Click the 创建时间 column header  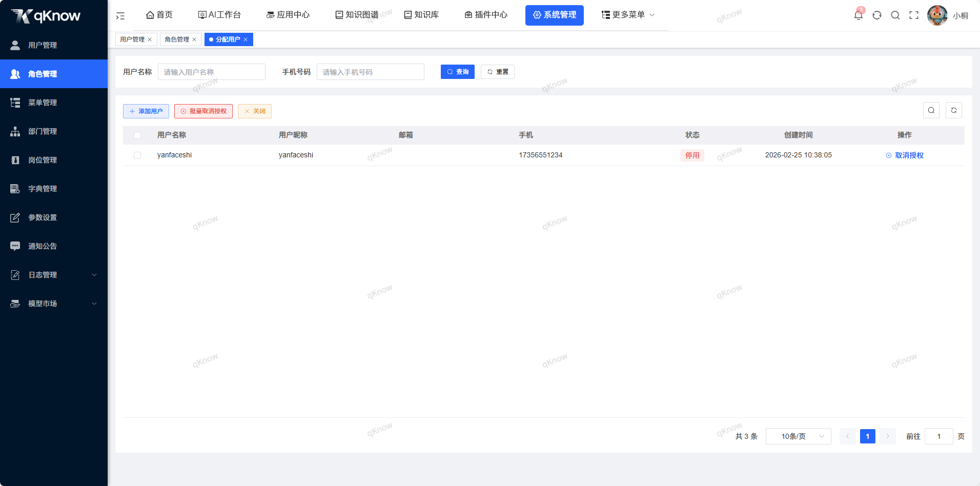click(x=799, y=135)
